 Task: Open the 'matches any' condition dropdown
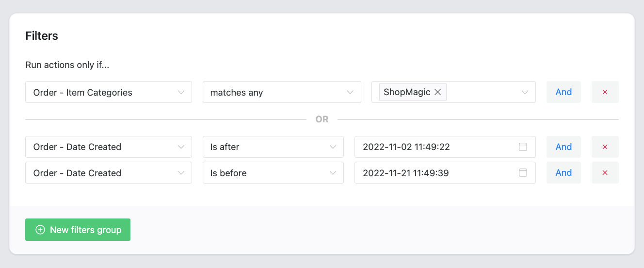[282, 92]
